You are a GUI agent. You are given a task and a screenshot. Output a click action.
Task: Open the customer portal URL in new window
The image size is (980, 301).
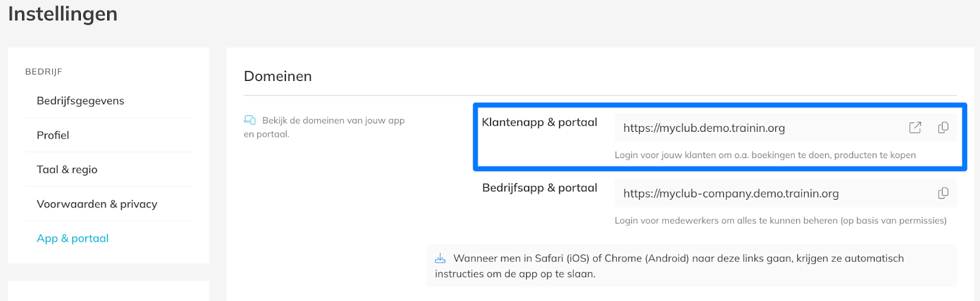click(915, 128)
